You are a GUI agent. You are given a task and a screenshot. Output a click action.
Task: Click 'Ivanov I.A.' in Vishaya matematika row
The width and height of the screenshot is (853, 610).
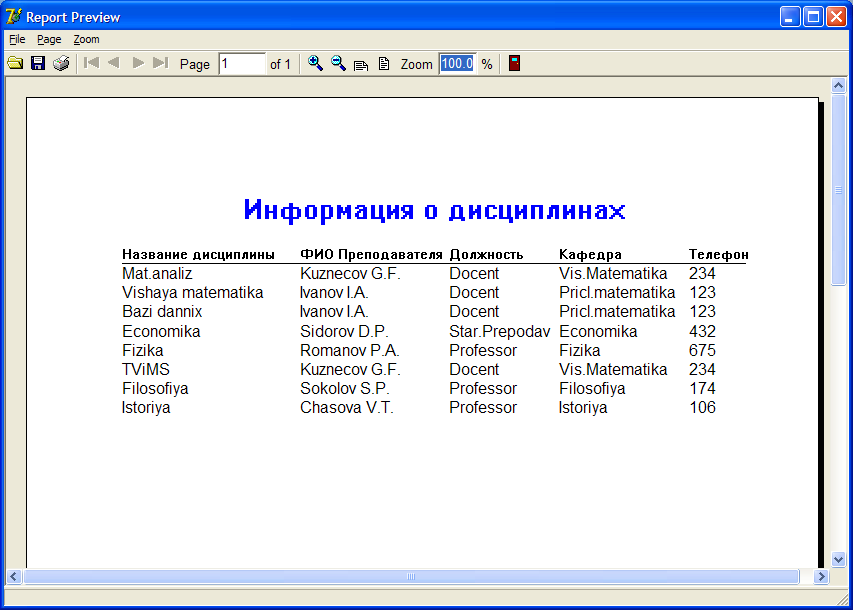(x=334, y=292)
